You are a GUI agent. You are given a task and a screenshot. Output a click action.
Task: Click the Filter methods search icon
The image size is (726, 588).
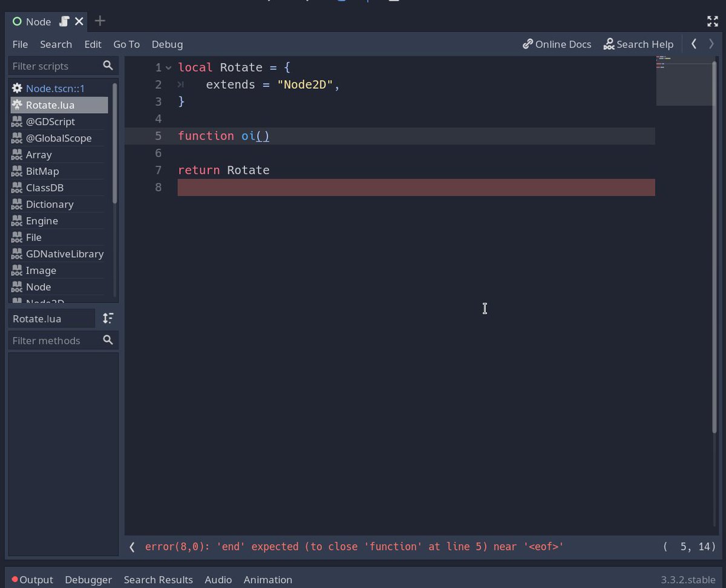coord(108,340)
